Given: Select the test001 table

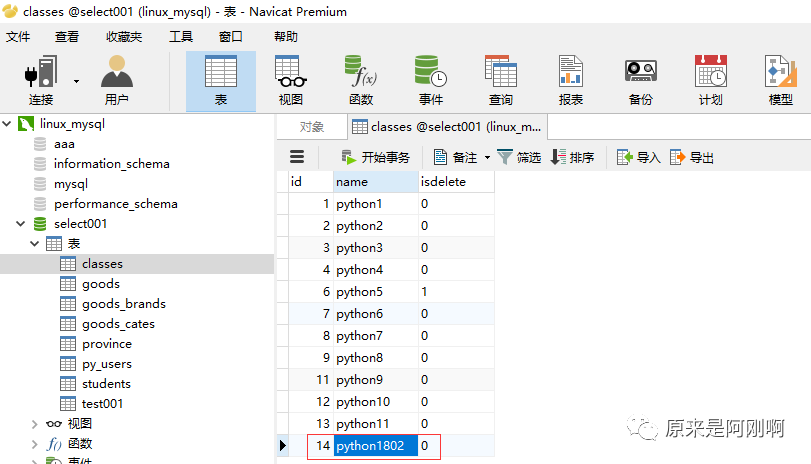Looking at the screenshot, I should coord(102,404).
